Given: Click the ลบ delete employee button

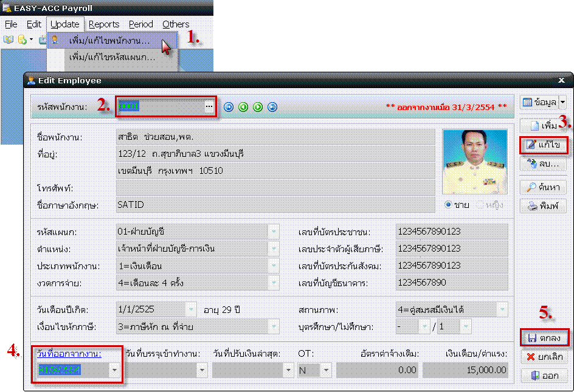Looking at the screenshot, I should 544,163.
